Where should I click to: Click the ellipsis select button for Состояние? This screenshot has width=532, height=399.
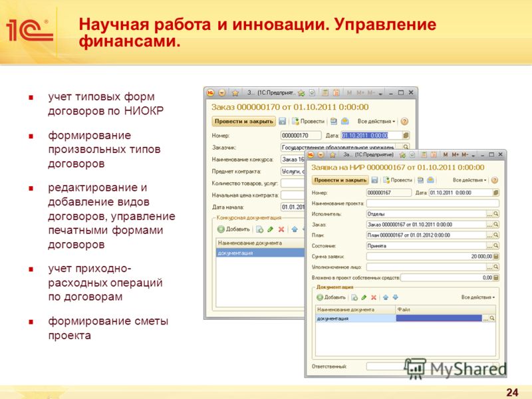489,245
